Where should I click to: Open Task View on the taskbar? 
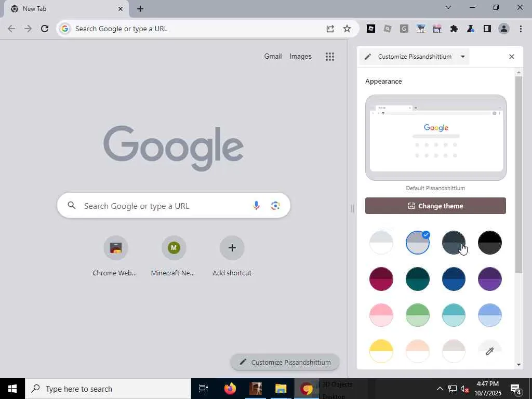(x=204, y=389)
